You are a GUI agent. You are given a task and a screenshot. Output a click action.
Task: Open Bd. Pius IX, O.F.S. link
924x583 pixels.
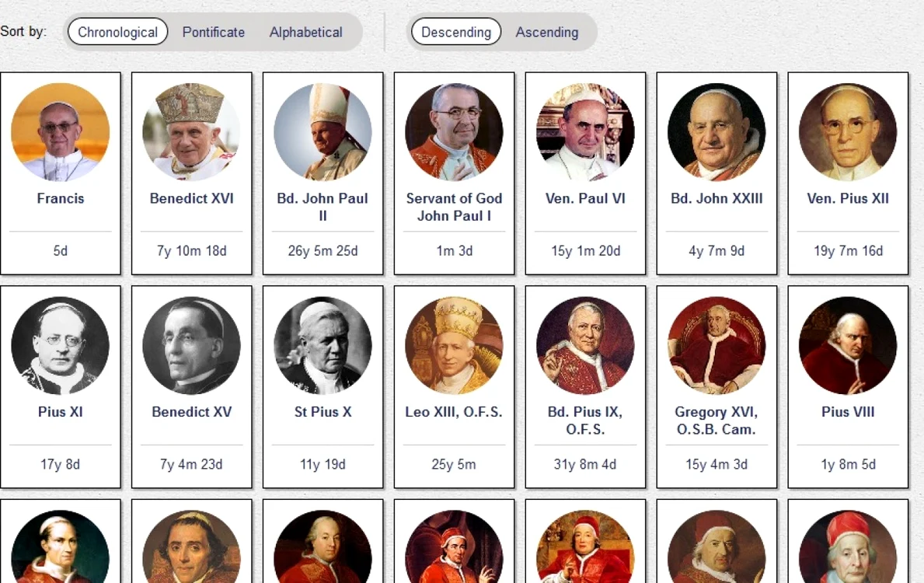tap(585, 421)
